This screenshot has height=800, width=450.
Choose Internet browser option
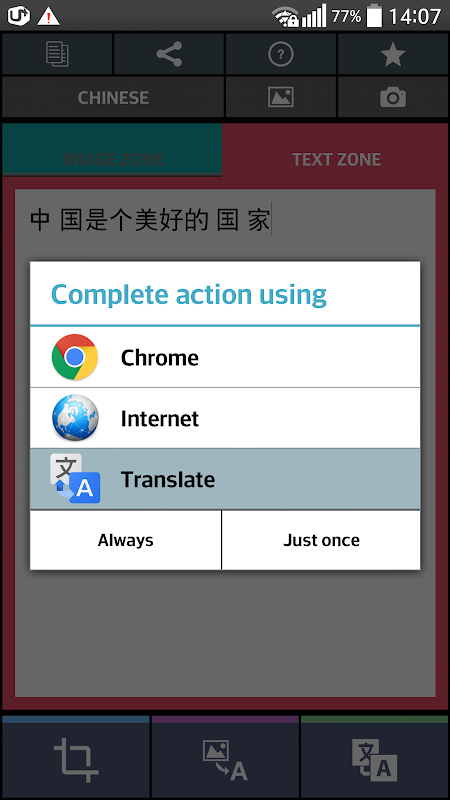(225, 418)
